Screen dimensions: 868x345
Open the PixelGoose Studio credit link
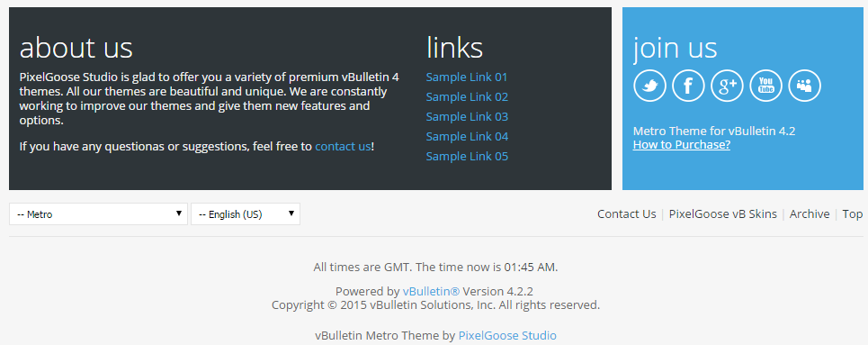[x=507, y=336]
